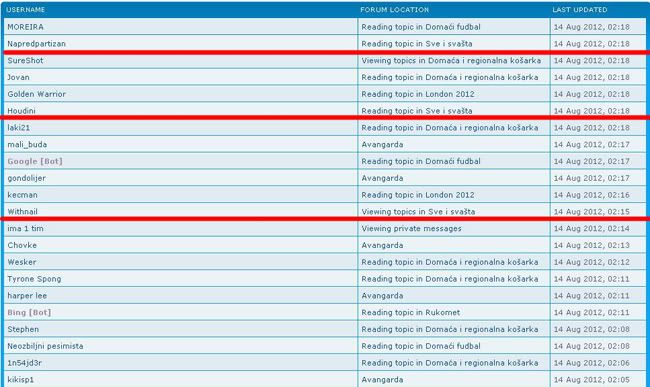View SureShot's profile
Image resolution: width=650 pixels, height=387 pixels.
[x=25, y=60]
